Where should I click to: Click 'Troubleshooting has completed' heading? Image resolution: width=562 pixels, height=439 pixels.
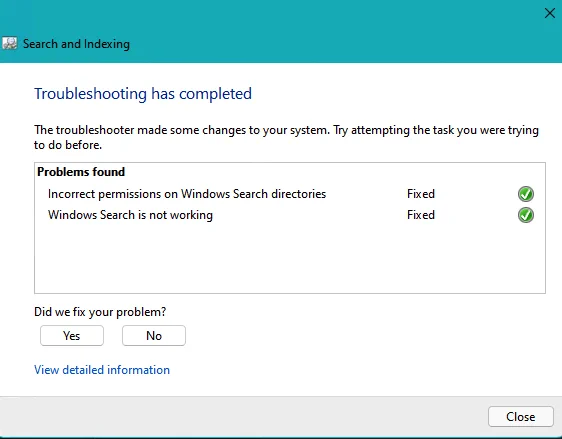[x=143, y=94]
